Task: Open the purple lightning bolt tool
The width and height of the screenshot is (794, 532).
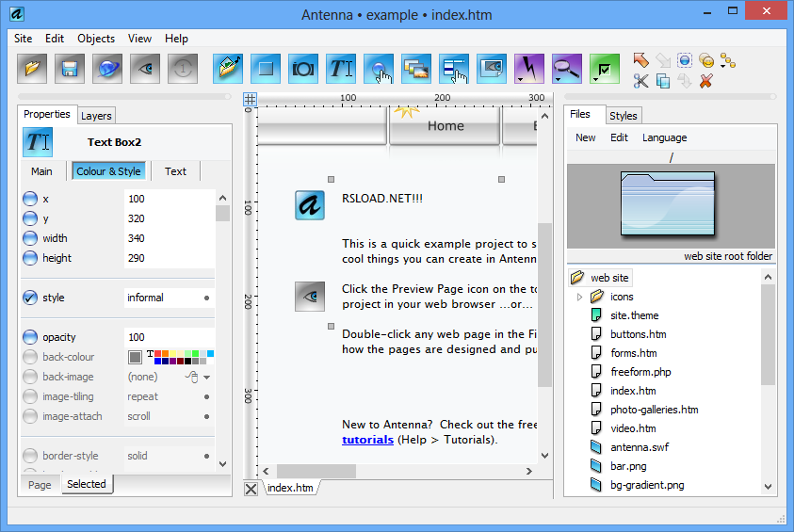Action: click(x=529, y=69)
